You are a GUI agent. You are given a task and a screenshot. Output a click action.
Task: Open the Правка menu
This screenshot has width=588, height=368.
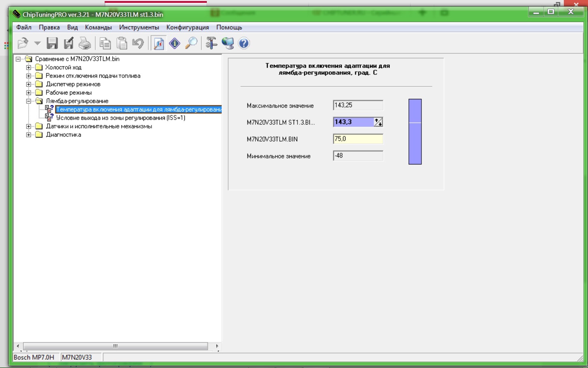tap(49, 27)
